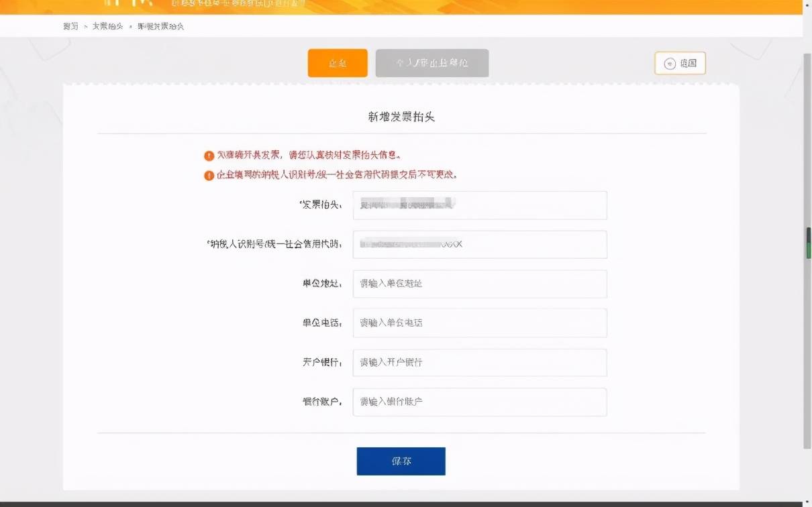The image size is (812, 507).
Task: Click the 返回 back button
Action: [x=680, y=64]
